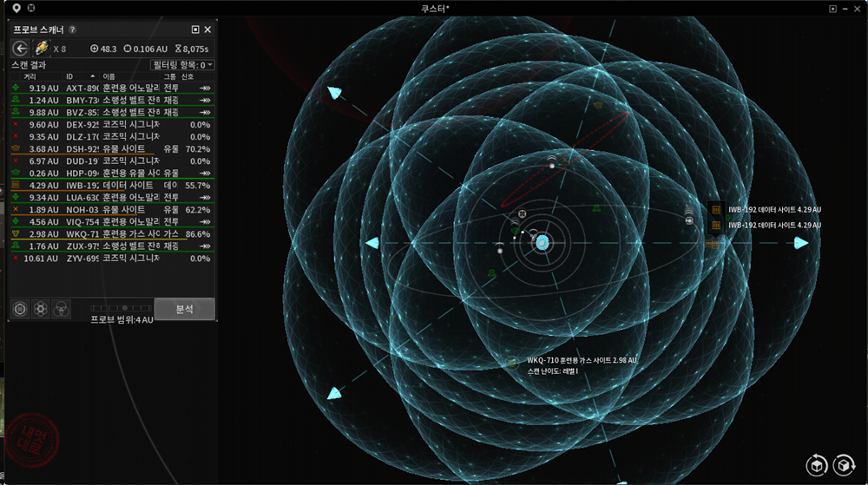Viewport: 868px width, 485px height.
Task: Select the BMY-73 asteroid belt row
Action: coord(112,100)
